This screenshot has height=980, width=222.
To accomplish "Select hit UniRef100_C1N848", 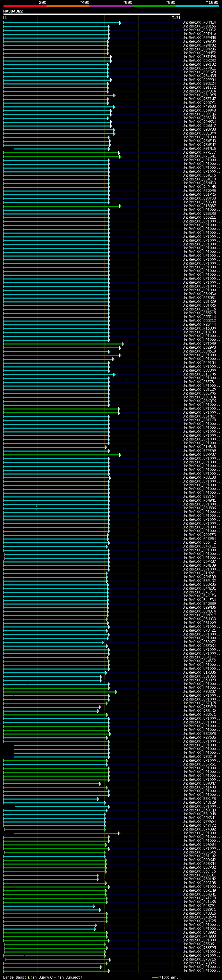I will [199, 447].
